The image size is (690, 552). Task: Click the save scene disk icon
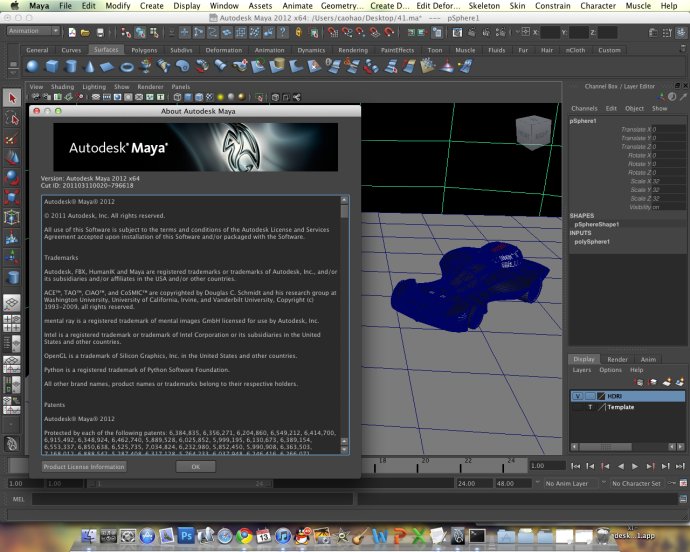coord(100,32)
